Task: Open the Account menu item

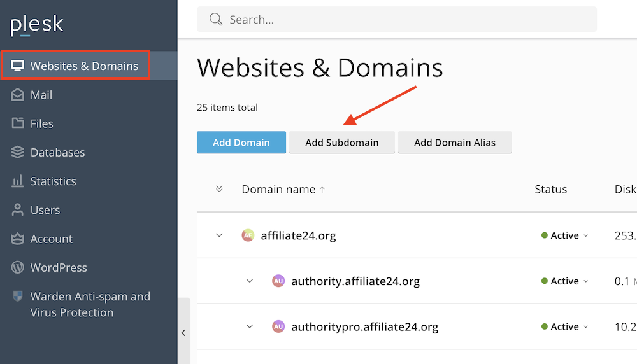Action: coord(51,239)
